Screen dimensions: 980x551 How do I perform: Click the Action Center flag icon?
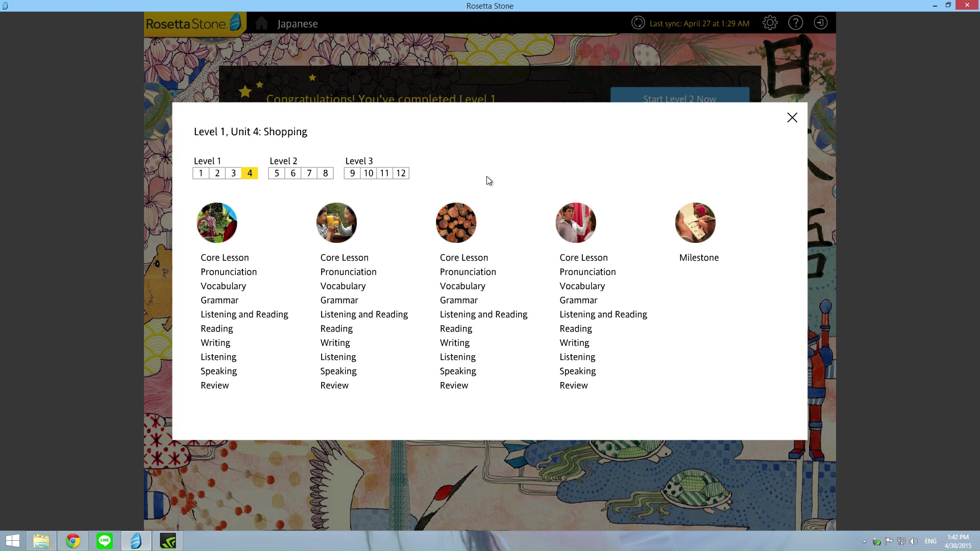click(x=889, y=541)
